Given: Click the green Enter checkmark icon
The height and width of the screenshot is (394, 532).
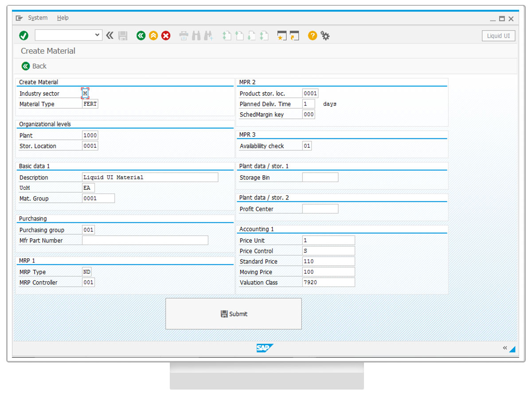Looking at the screenshot, I should tap(24, 35).
